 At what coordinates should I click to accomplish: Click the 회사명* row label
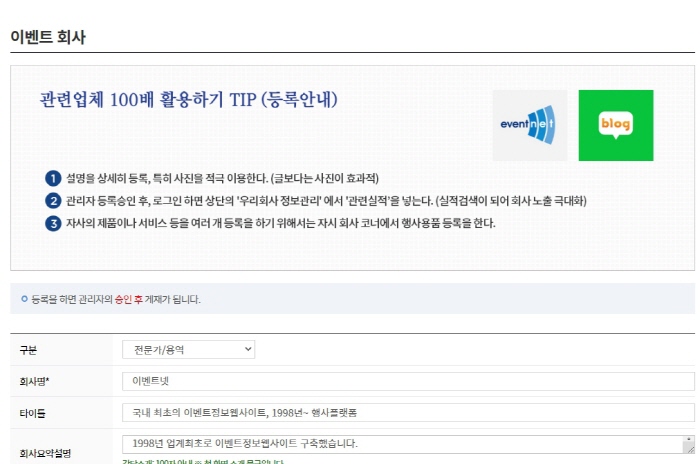34,381
